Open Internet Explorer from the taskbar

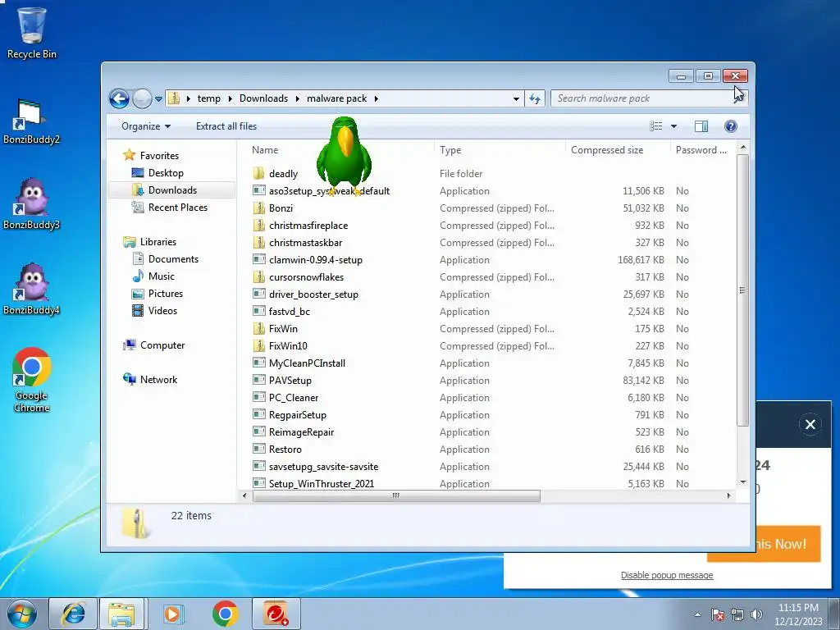(x=73, y=614)
